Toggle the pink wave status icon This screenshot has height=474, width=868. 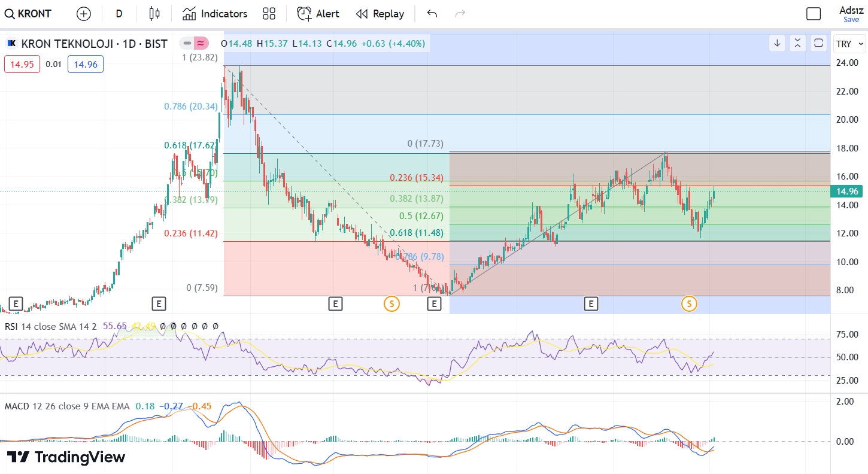point(201,43)
